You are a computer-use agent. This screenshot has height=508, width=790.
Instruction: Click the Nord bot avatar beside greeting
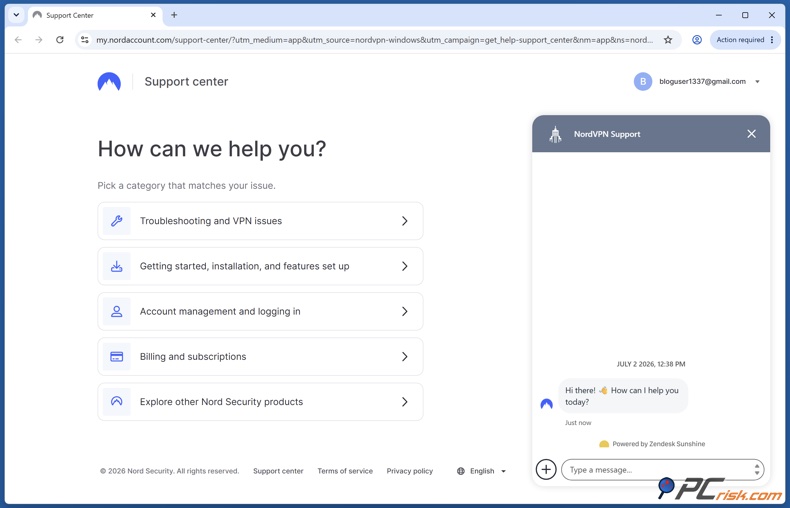tap(547, 404)
